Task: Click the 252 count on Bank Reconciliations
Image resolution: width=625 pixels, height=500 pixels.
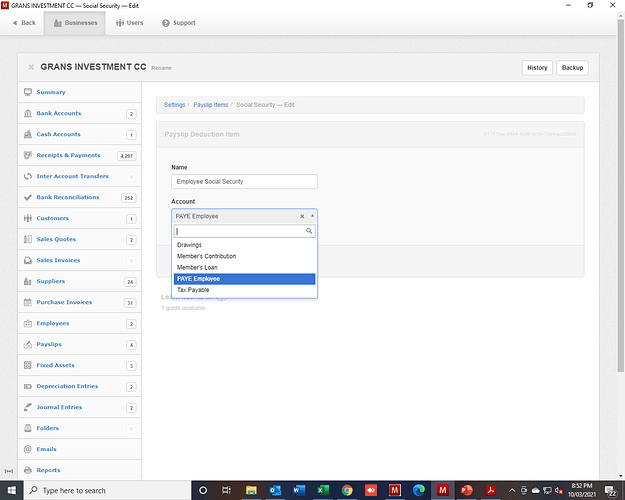Action: [x=128, y=198]
